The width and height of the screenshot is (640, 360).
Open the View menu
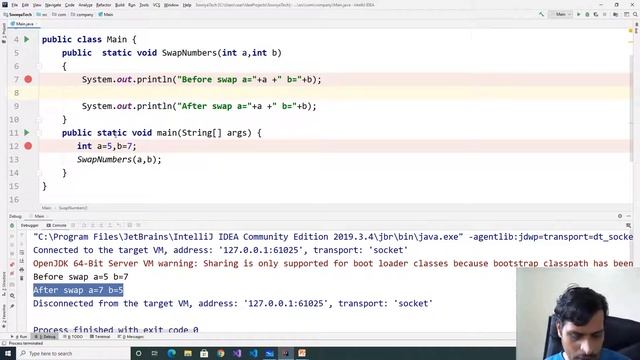[37, 5]
